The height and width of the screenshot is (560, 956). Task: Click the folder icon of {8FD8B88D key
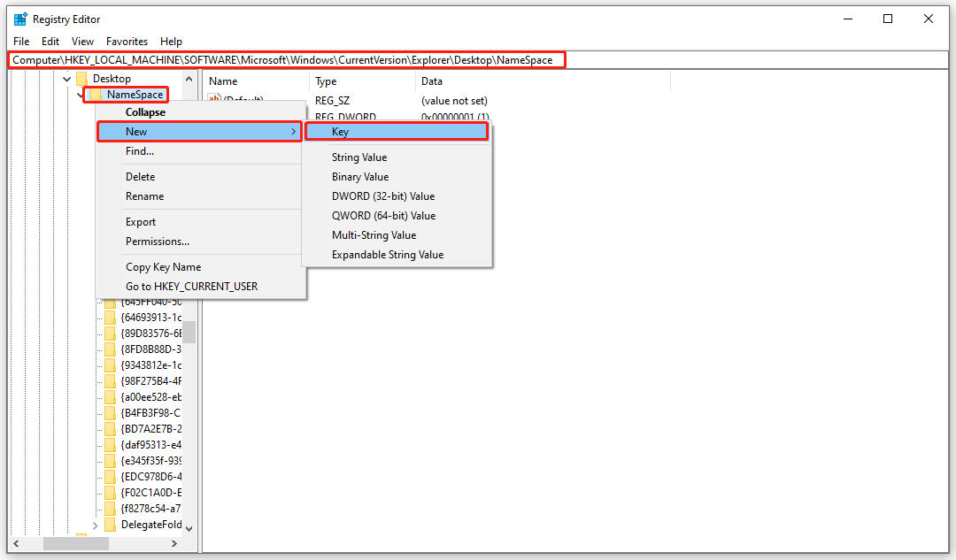[x=110, y=349]
